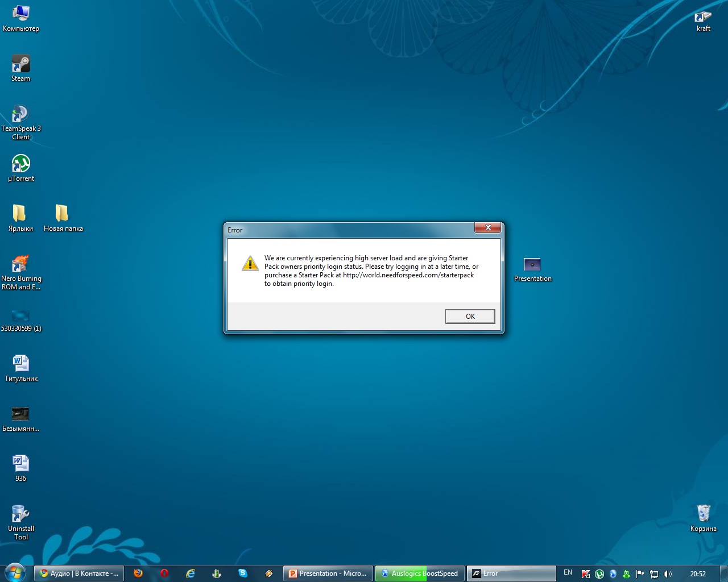Select the TeamSpeak 3 Client shortcut
The height and width of the screenshot is (582, 728).
tap(21, 122)
